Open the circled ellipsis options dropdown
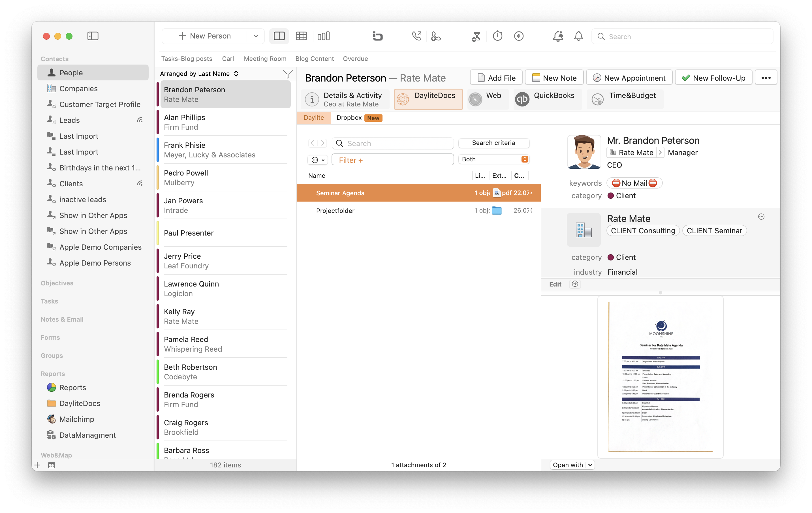This screenshot has width=812, height=513. (x=317, y=160)
